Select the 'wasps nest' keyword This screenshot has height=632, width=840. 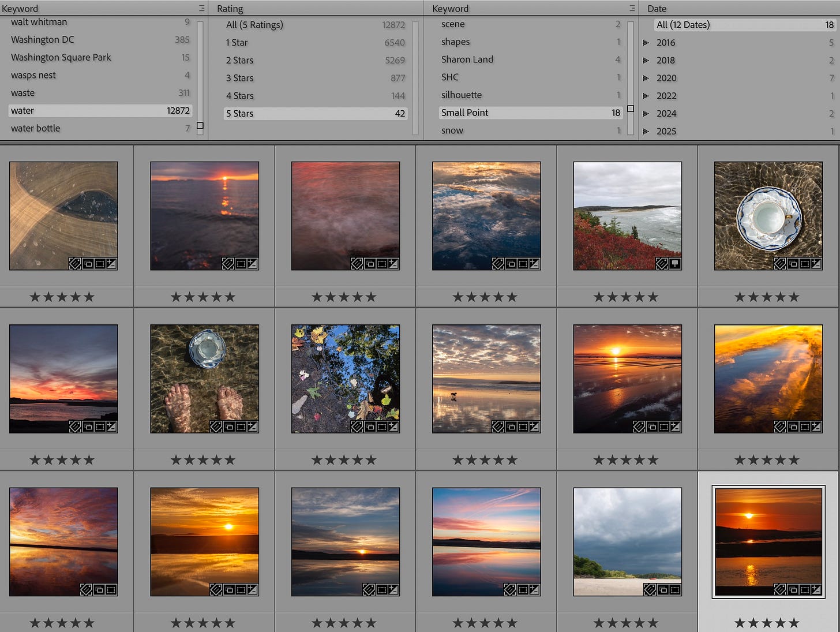(100, 75)
